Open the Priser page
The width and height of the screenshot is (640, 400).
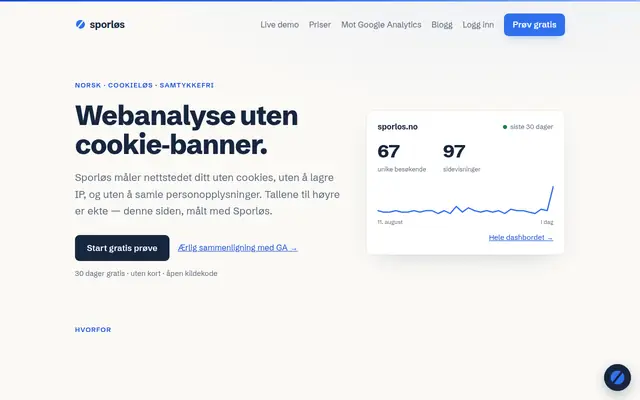tap(320, 24)
